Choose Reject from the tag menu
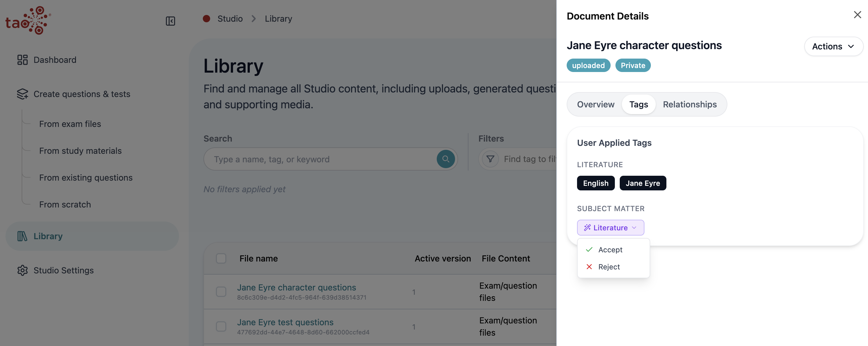 click(613, 267)
